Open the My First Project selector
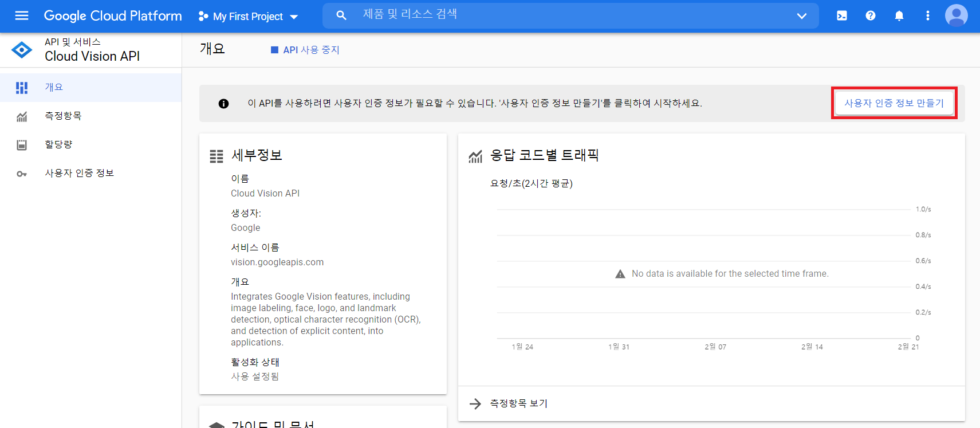The width and height of the screenshot is (980, 428). 248,17
